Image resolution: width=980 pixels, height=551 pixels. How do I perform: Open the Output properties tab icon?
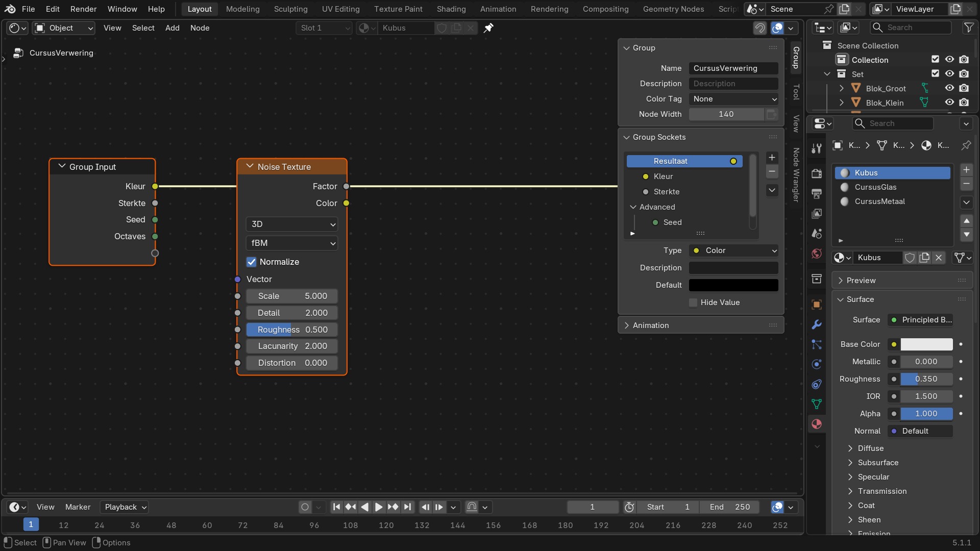click(x=817, y=193)
